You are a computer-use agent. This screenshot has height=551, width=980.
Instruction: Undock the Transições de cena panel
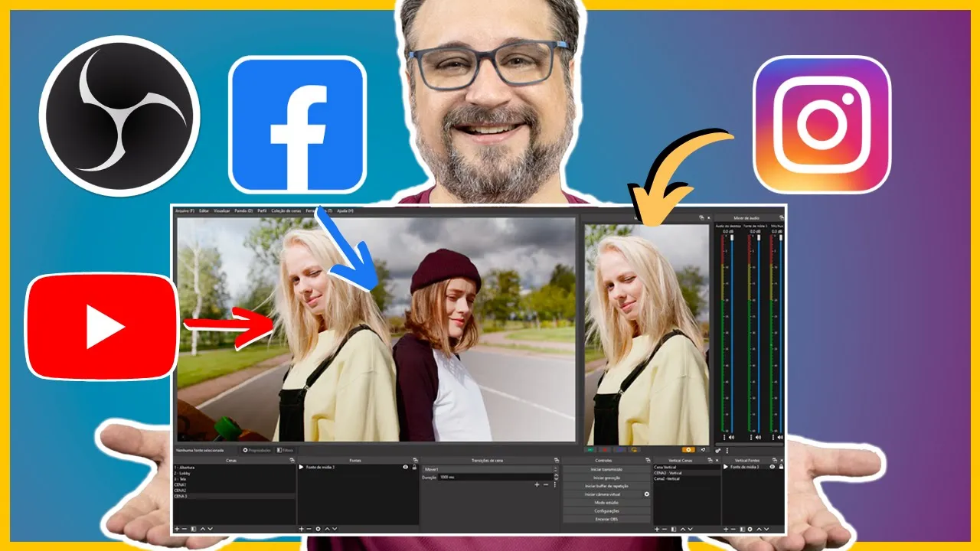point(556,460)
